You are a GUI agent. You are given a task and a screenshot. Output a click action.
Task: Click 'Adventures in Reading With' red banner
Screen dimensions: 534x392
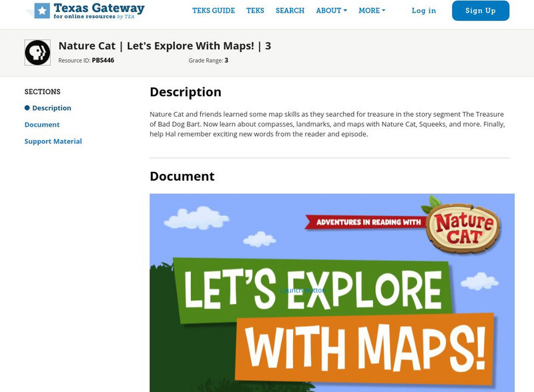[x=366, y=222]
